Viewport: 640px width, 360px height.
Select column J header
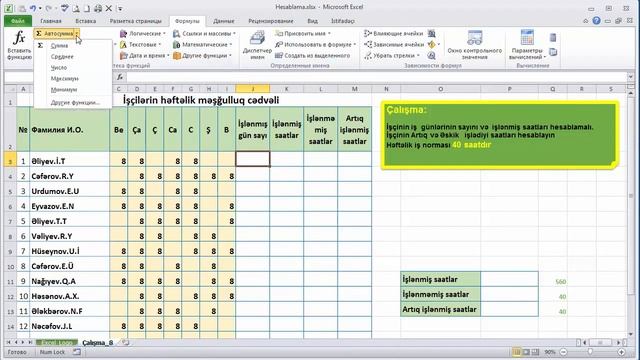[x=253, y=89]
